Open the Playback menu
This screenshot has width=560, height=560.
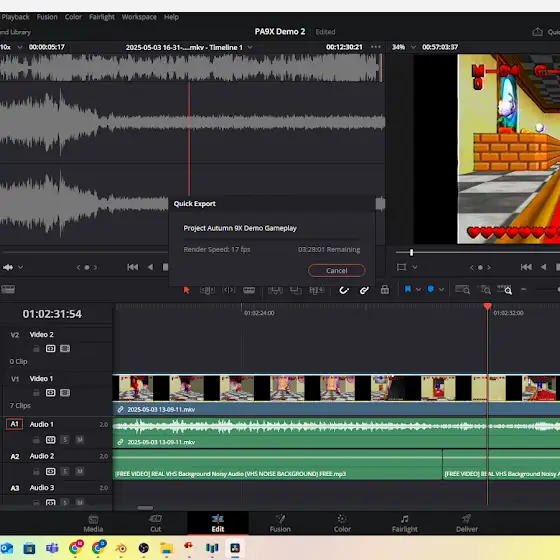point(15,17)
